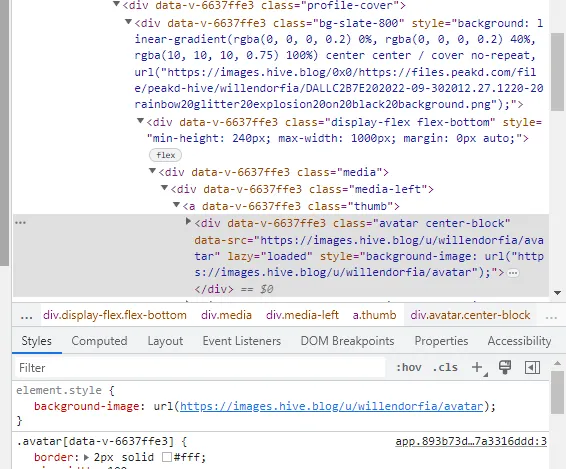Expand the avatar center-block div node
Image resolution: width=566 pixels, height=469 pixels.
pyautogui.click(x=188, y=221)
